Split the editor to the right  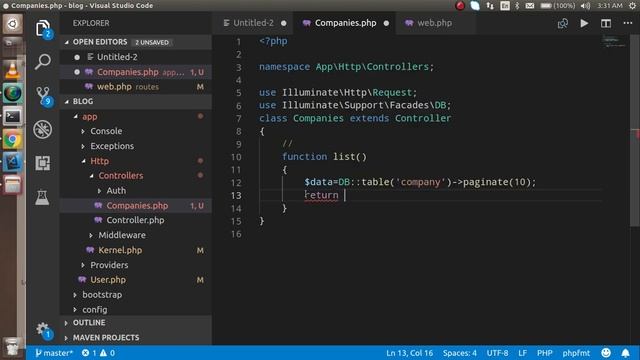pos(606,23)
